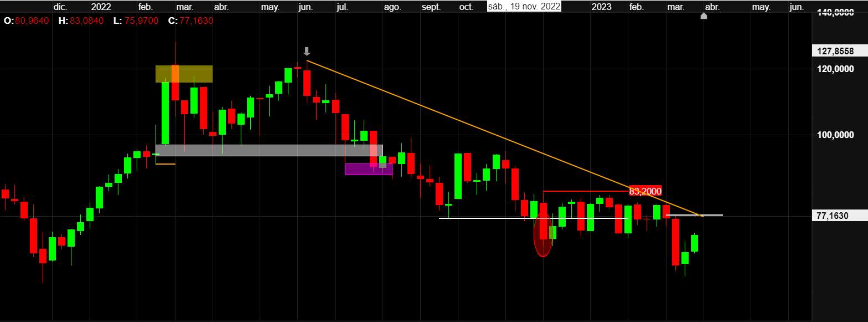This screenshot has height=322, width=868.
Task: Click the 77,1630 tag on the price axis
Action: [839, 216]
